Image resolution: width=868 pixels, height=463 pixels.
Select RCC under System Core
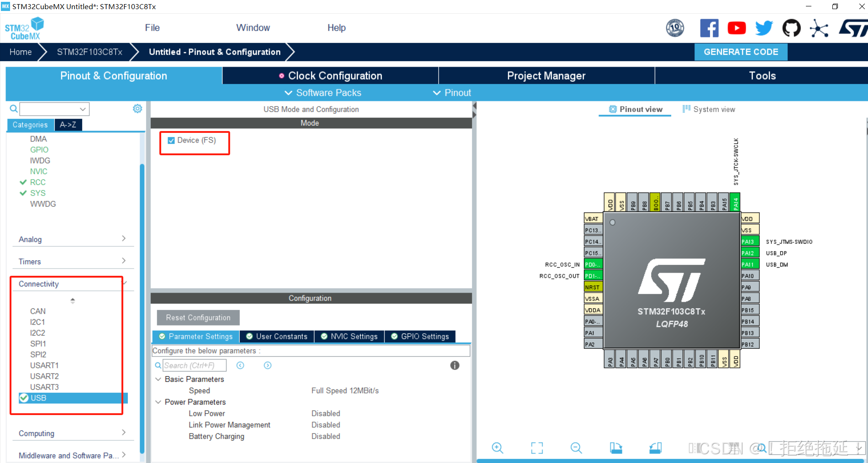point(38,182)
